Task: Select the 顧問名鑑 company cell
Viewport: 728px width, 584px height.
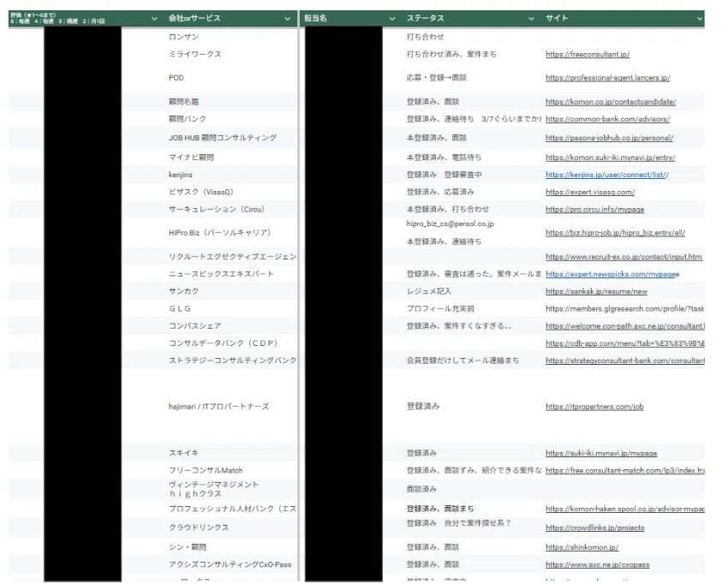Action: coord(183,102)
